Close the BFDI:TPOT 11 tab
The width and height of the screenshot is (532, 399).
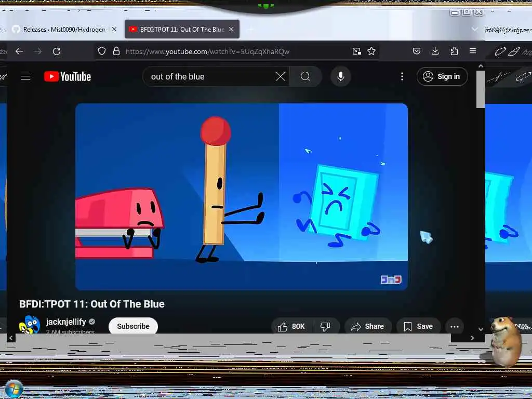231,30
